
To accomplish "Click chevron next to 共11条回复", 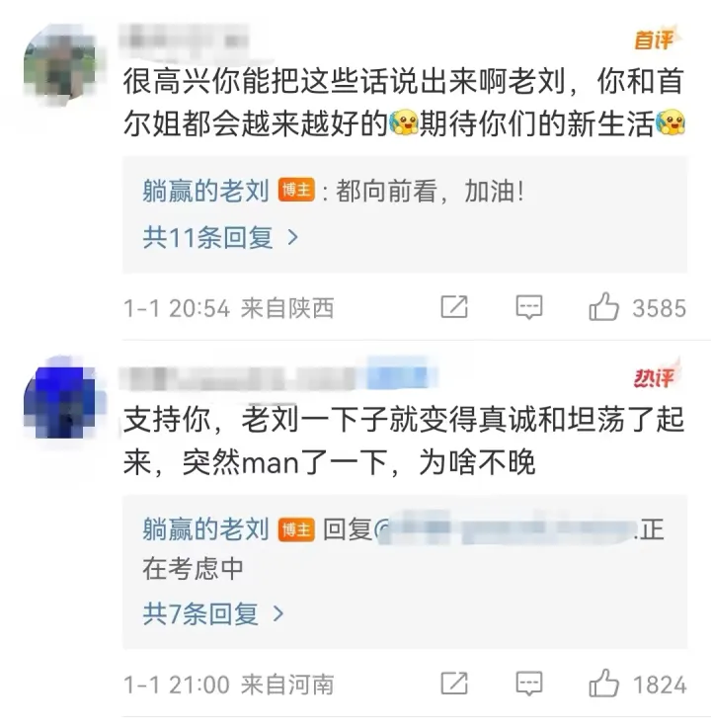I will pos(293,238).
